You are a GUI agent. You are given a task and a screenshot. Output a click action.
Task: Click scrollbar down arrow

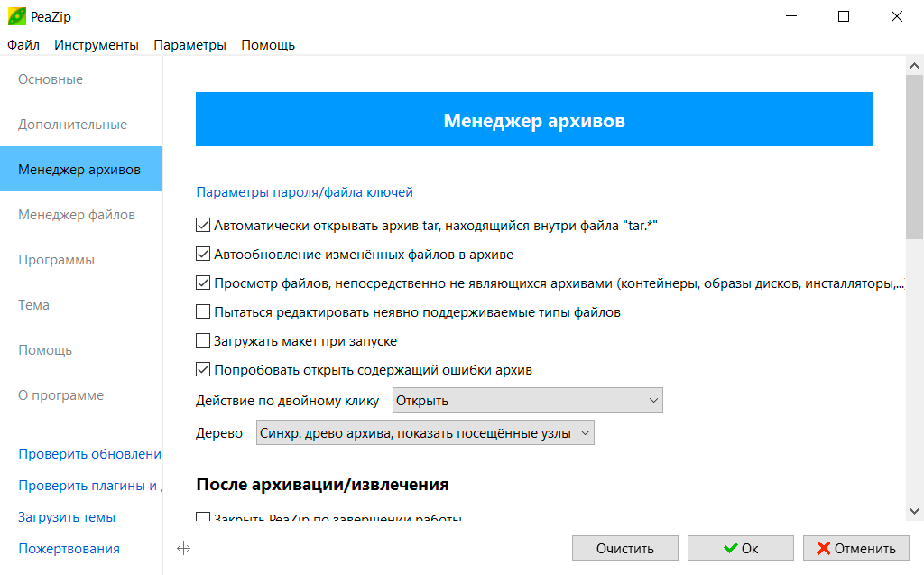coord(915,511)
